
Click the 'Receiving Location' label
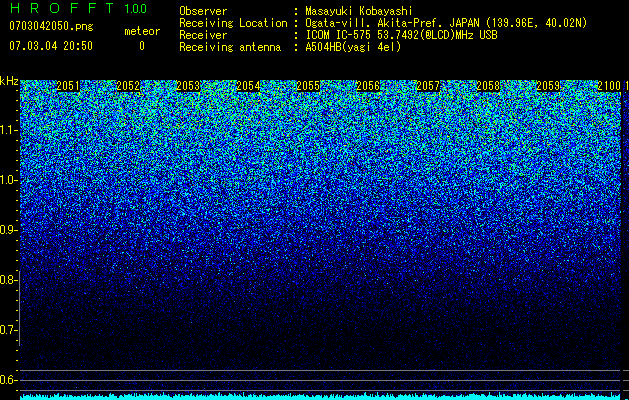point(233,23)
